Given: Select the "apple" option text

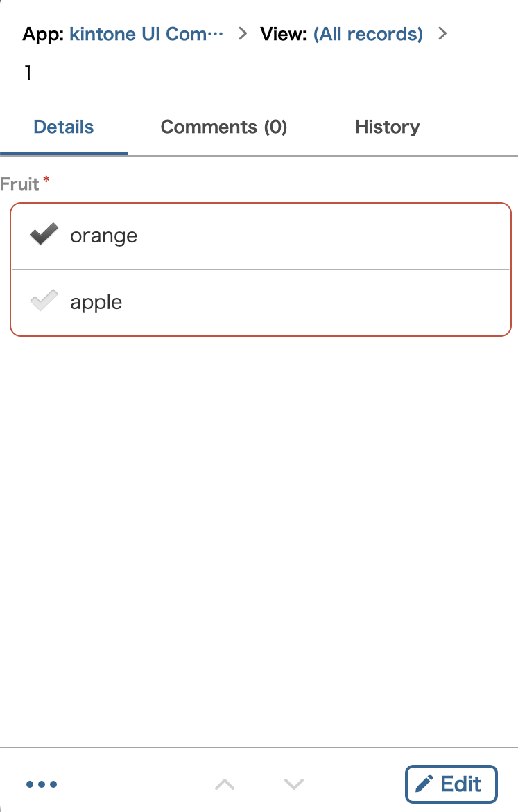Looking at the screenshot, I should (x=96, y=303).
